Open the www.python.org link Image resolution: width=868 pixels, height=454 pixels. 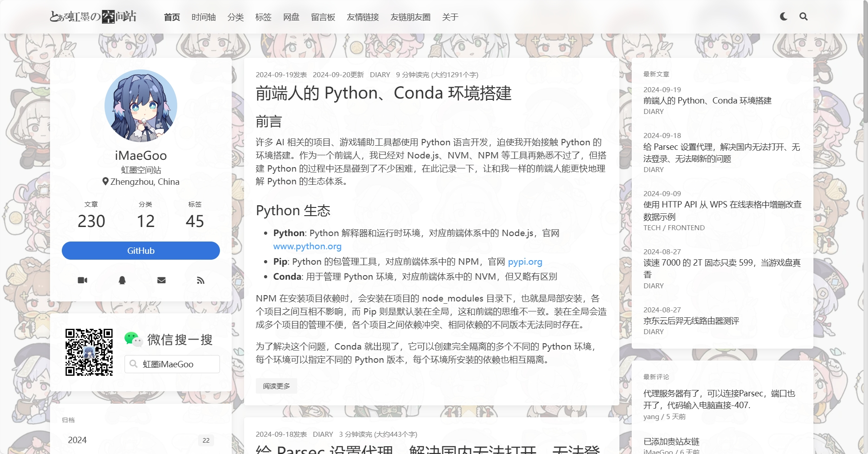pyautogui.click(x=307, y=246)
